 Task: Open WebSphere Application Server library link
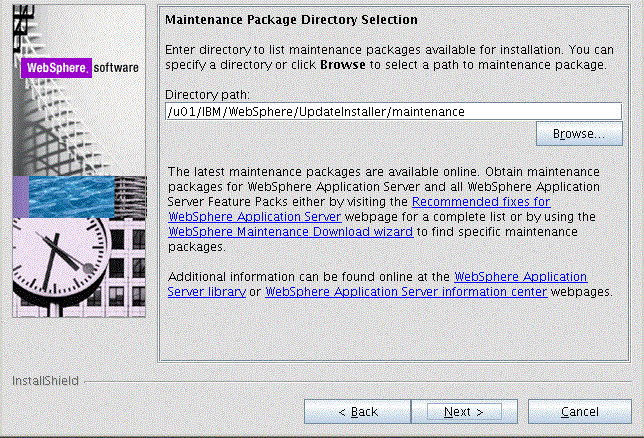click(x=520, y=277)
